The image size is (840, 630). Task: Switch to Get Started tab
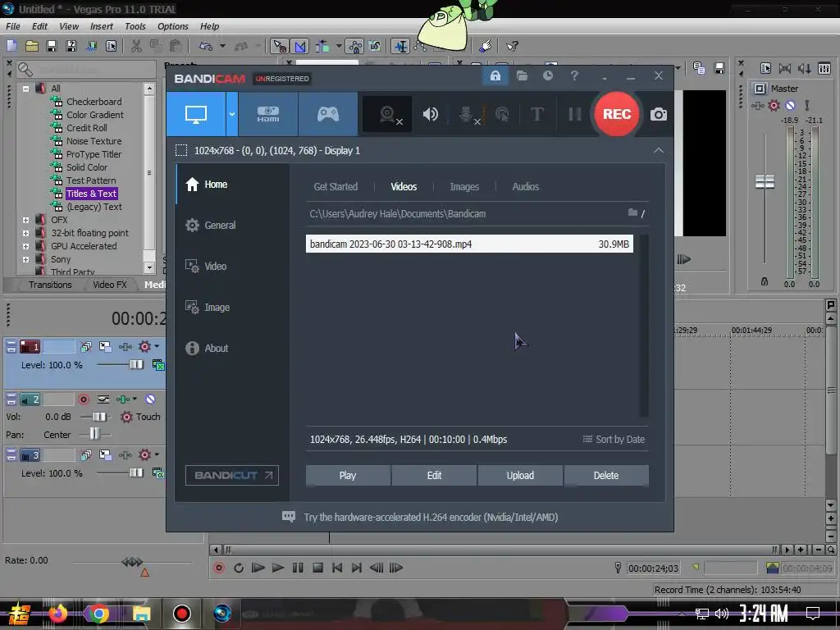336,186
